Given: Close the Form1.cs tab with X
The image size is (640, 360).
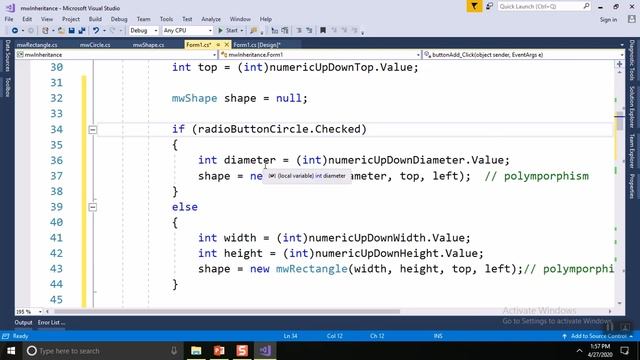Looking at the screenshot, I should coord(227,44).
